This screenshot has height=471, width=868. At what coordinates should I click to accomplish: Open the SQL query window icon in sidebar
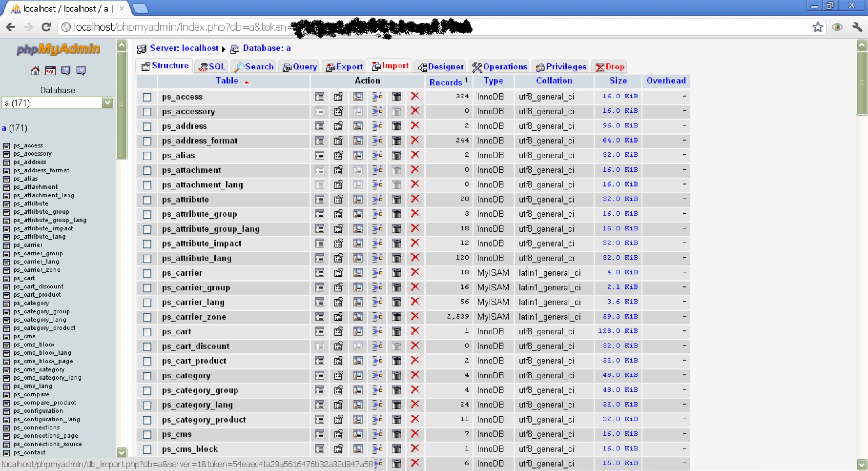(x=50, y=71)
